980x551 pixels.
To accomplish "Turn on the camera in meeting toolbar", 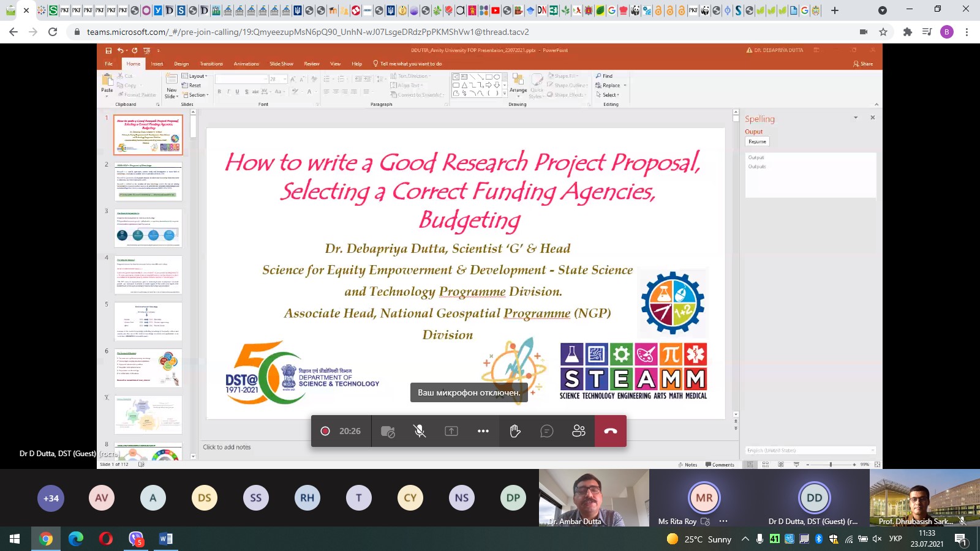I will pos(388,431).
